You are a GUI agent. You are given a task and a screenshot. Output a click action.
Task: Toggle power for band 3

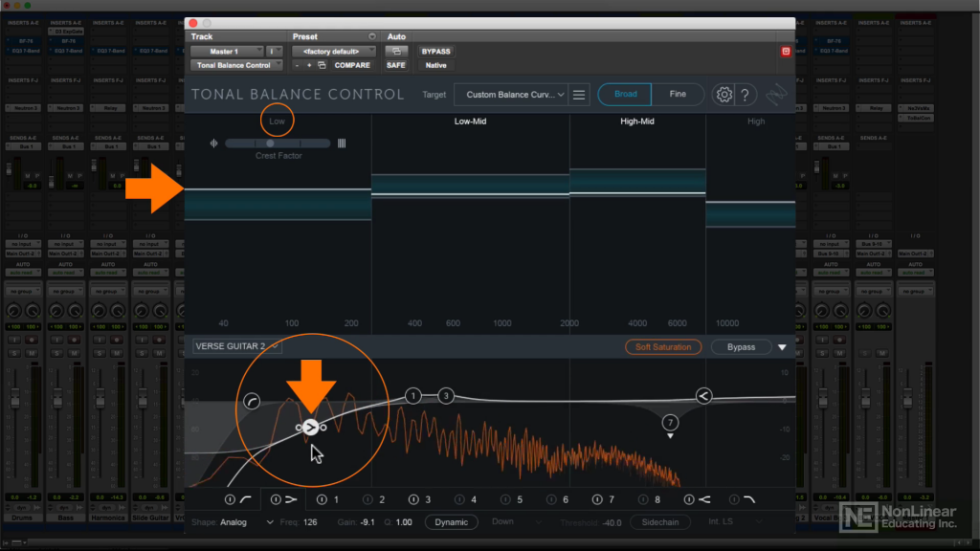click(x=413, y=499)
